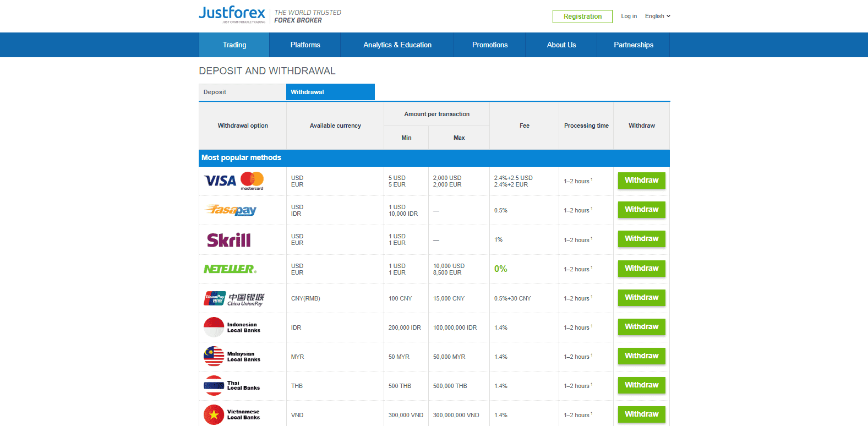Click the Indonesian Local Banks flag icon
The height and width of the screenshot is (426, 868).
(214, 327)
